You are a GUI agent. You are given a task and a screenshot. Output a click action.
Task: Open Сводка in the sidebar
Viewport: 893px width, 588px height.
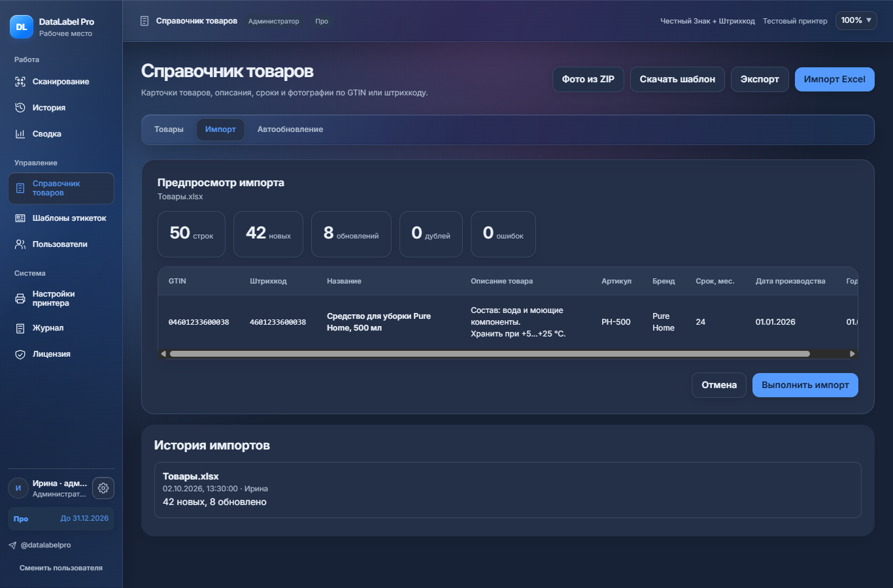[61, 134]
